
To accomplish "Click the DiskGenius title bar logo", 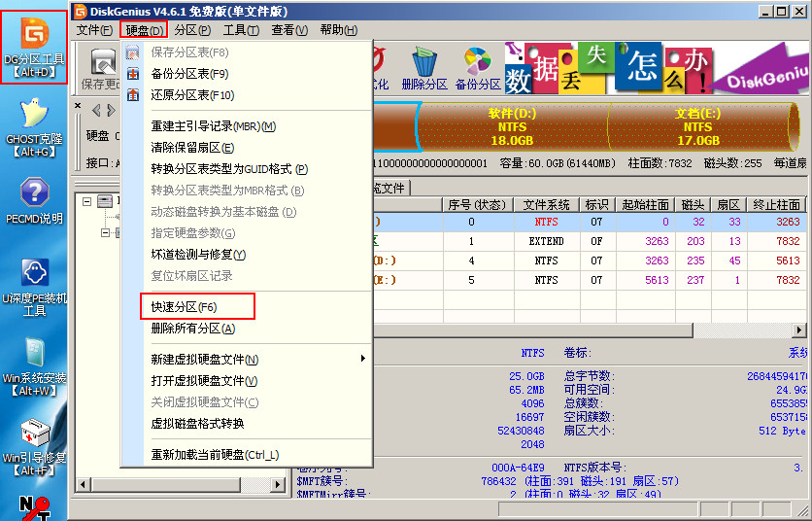I will (x=80, y=11).
